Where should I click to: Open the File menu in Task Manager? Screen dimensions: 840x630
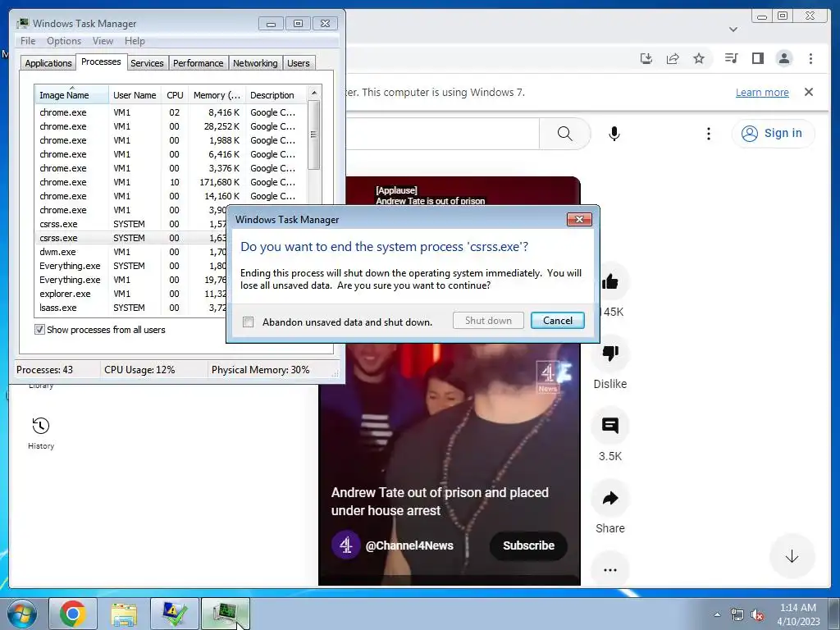28,41
